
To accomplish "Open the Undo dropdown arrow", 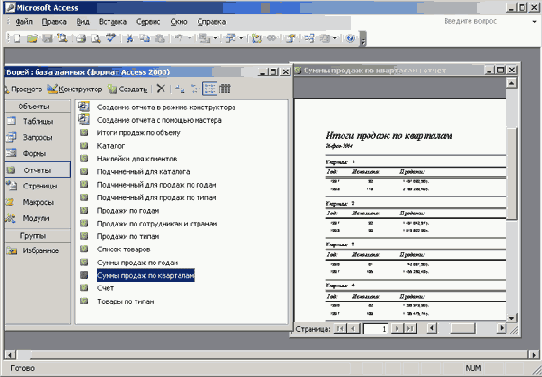I will 189,39.
